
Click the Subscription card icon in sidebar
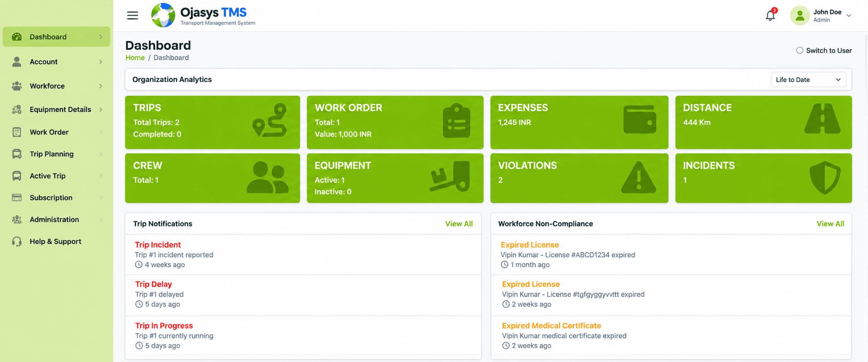17,198
